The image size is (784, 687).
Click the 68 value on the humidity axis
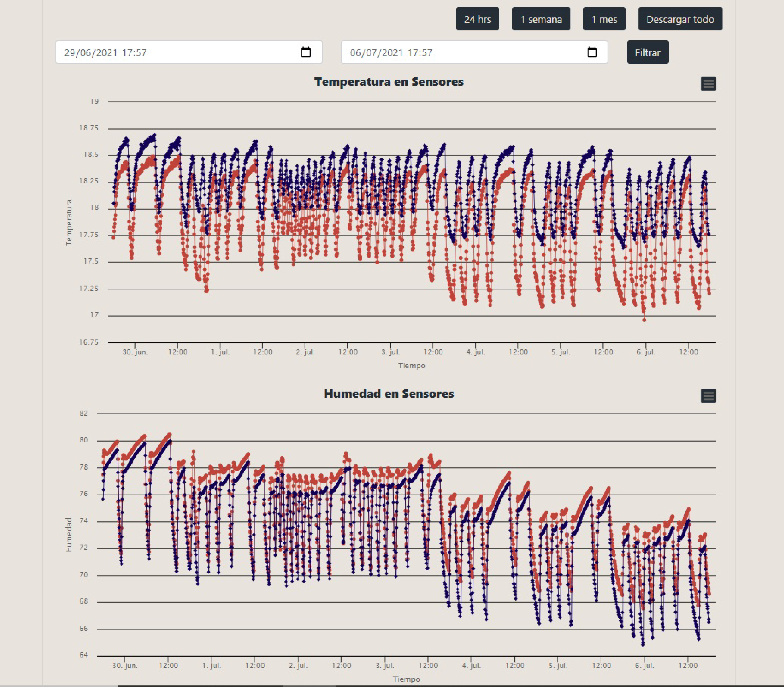[x=84, y=602]
